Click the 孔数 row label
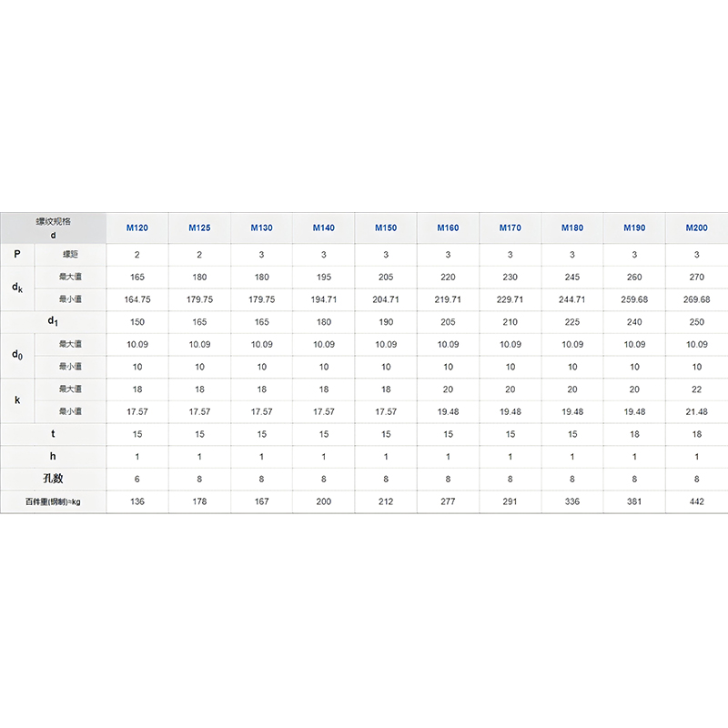The width and height of the screenshot is (728, 728). 53,479
